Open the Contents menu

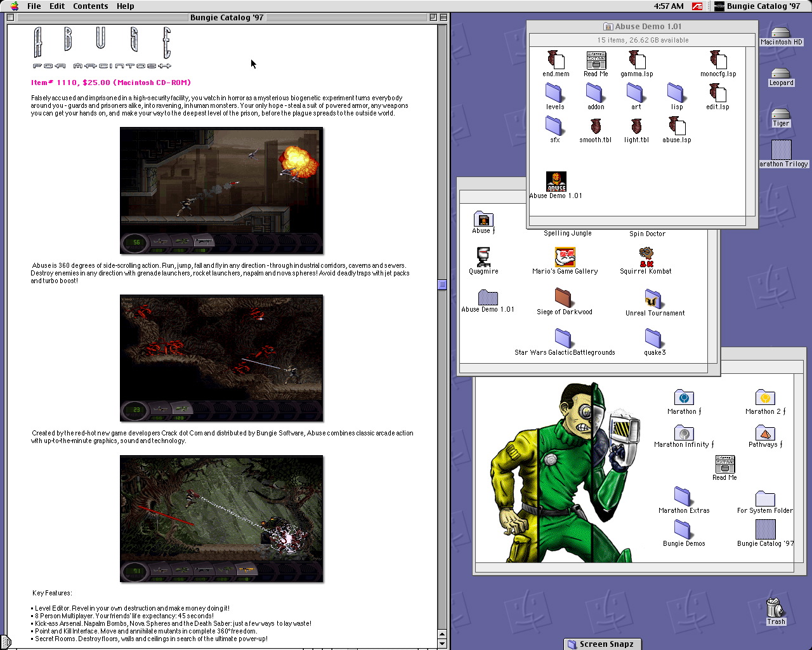pos(90,6)
